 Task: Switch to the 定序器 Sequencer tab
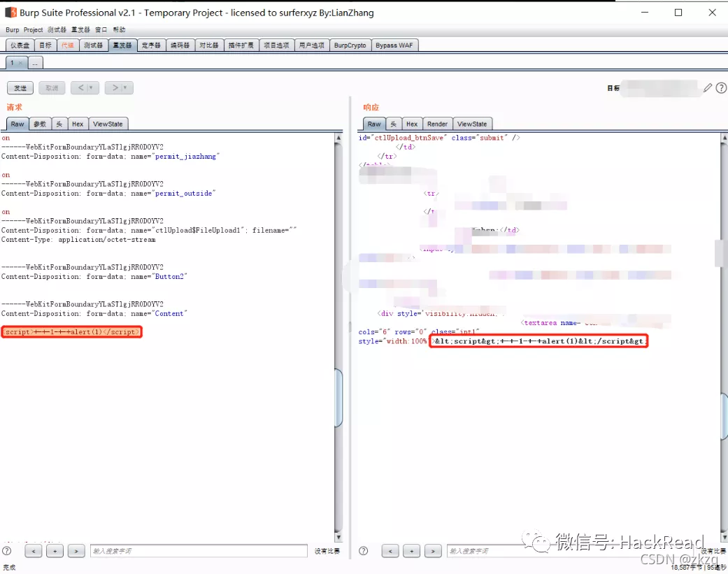point(151,45)
